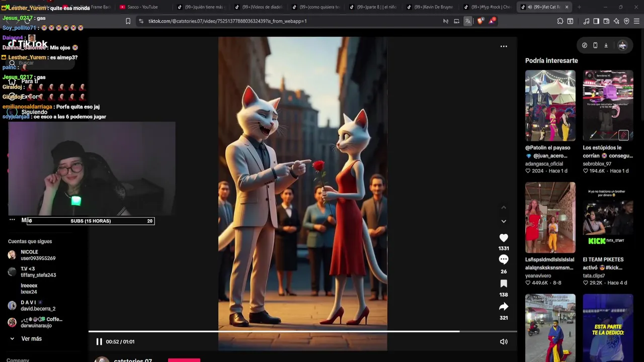Click the translate page icon in address bar
This screenshot has height=362, width=644.
(x=468, y=21)
